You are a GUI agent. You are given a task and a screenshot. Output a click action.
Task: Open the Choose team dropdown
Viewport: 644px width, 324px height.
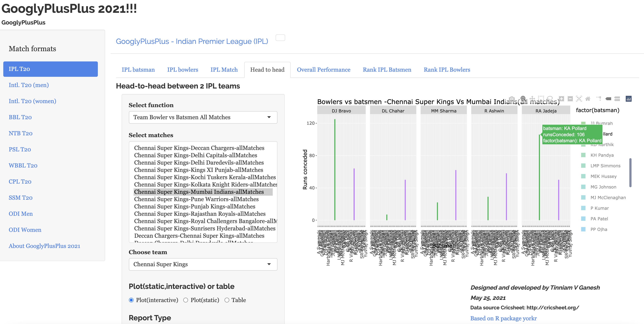203,264
